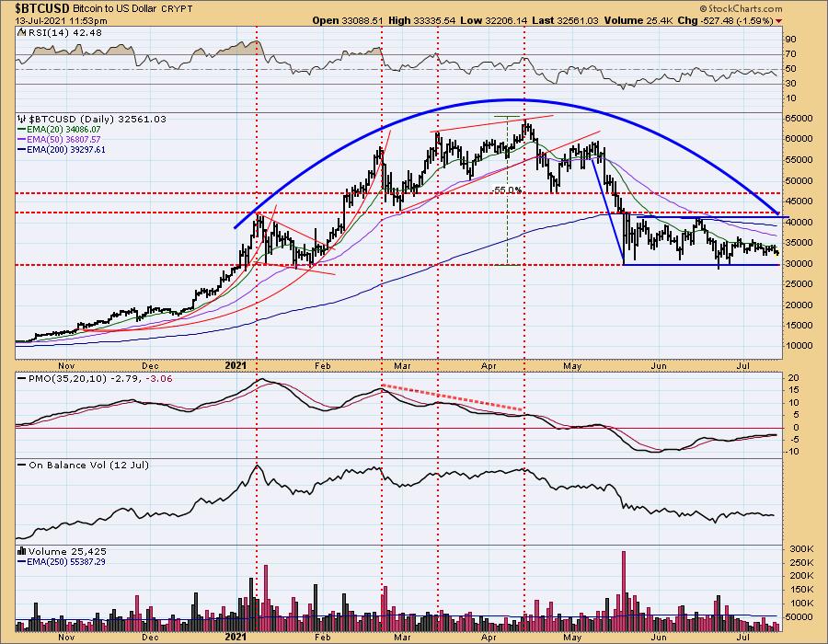This screenshot has width=828, height=644.
Task: Click the EMA(250) 55387.29 volume legend
Action: [62, 561]
